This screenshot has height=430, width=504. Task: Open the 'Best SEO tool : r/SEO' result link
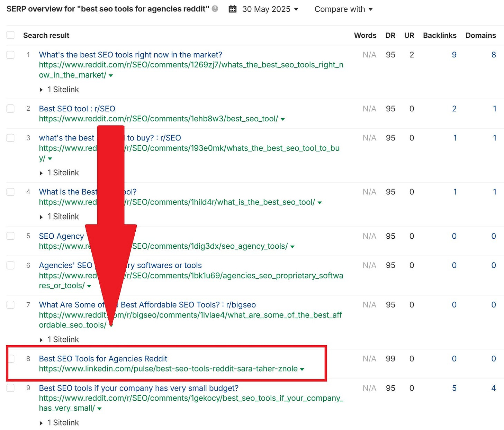pos(77,109)
